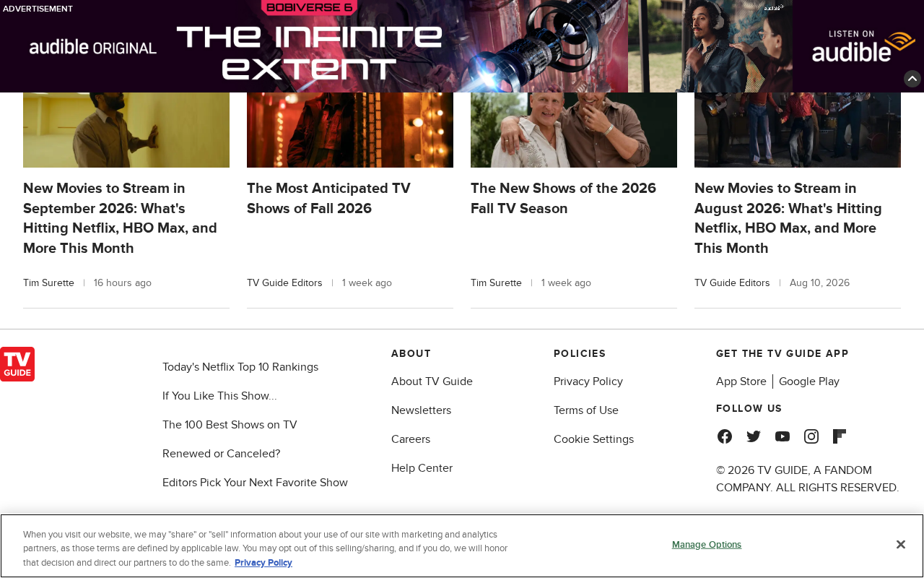Screen dimensions: 924x578
Task: Open Terms of Use link
Action: click(x=586, y=410)
